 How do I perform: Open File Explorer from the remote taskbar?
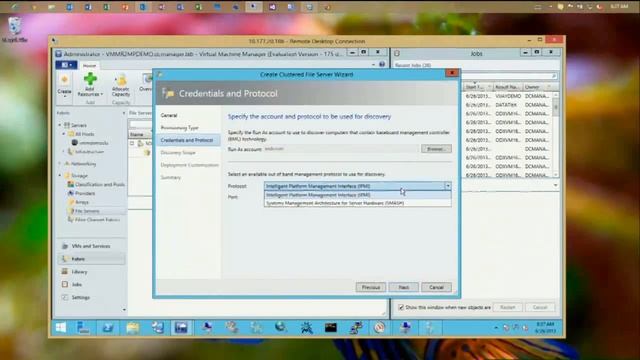tap(133, 327)
